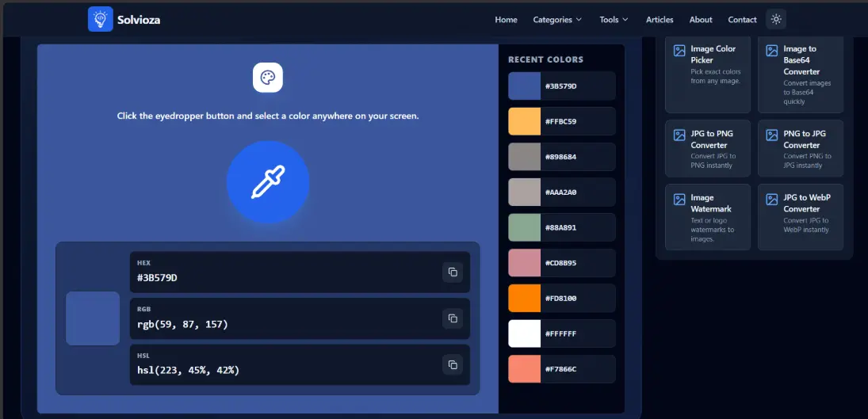
Task: Open the JPG to WebP Converter title
Action: pos(807,204)
